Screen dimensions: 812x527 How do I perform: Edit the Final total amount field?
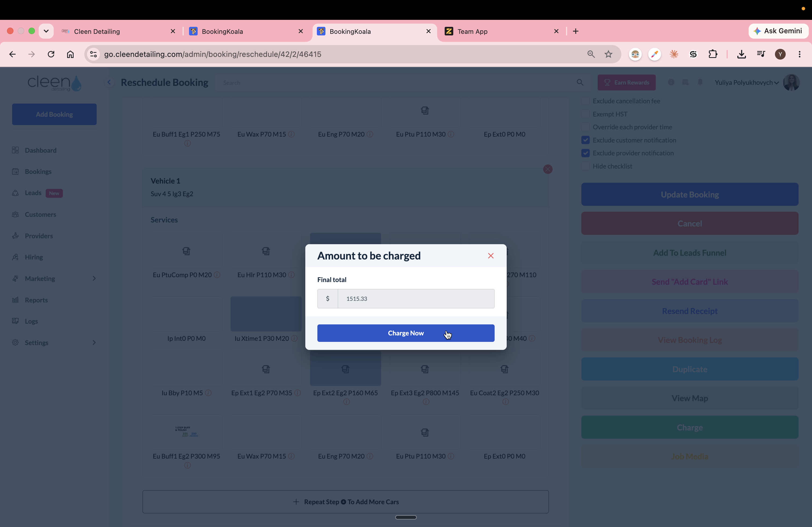pos(416,299)
